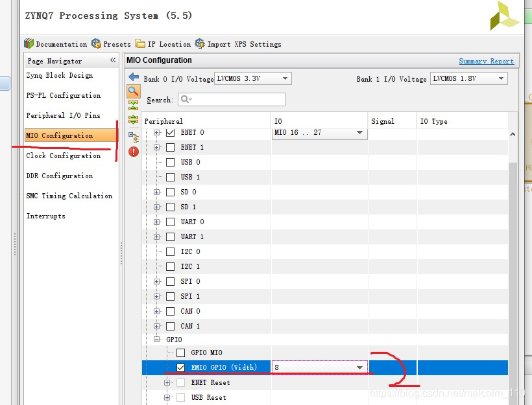
Task: Open the Documentation book icon
Action: tap(29, 43)
